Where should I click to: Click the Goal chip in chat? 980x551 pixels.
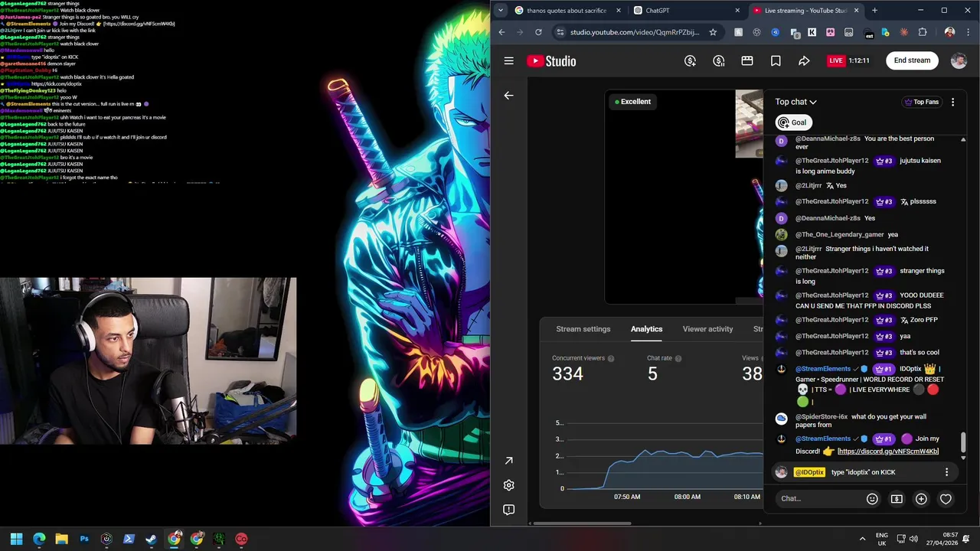(793, 122)
